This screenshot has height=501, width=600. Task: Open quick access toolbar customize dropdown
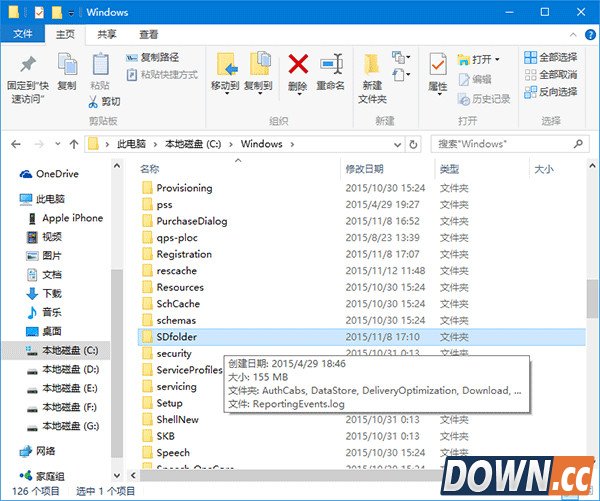click(x=71, y=13)
